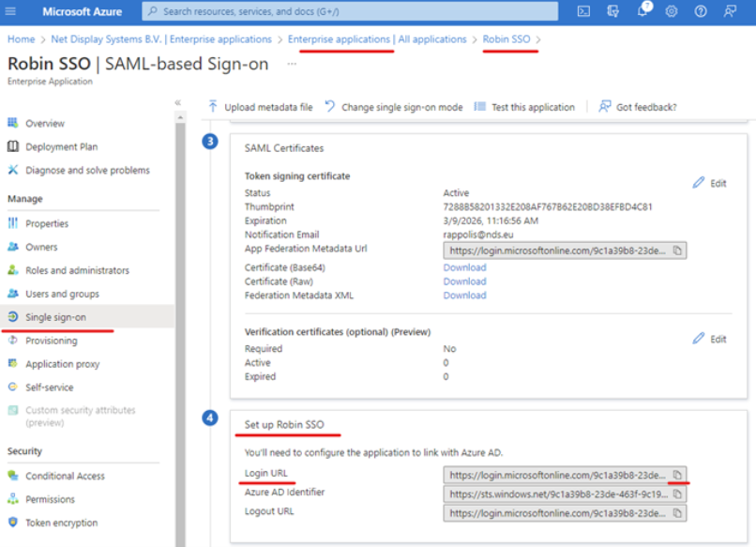Click in the Azure search resources box
The width and height of the screenshot is (756, 547).
(350, 11)
